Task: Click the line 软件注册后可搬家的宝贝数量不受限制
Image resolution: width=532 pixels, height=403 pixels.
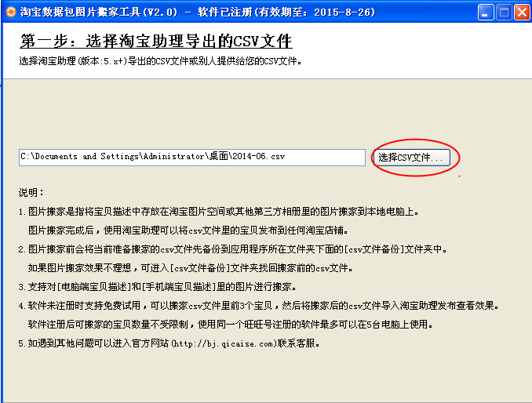Action: [x=231, y=325]
